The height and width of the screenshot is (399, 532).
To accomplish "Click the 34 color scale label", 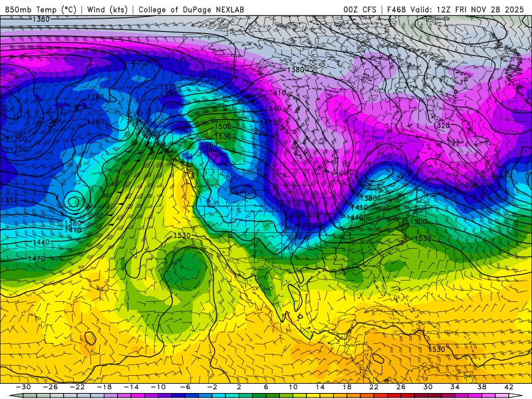I will [455, 387].
